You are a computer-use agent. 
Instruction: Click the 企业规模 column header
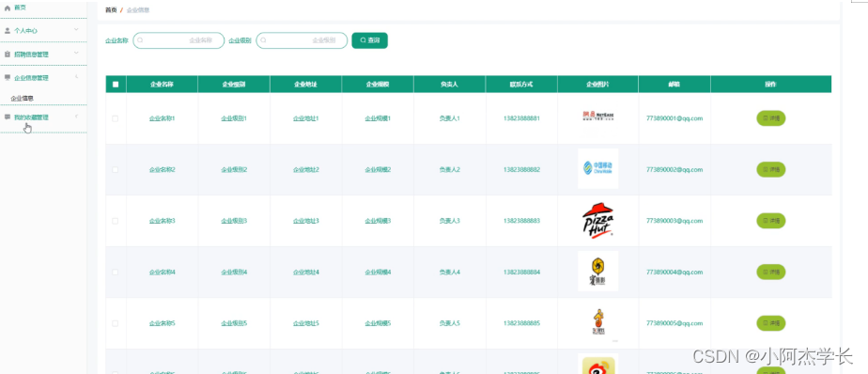pos(378,85)
